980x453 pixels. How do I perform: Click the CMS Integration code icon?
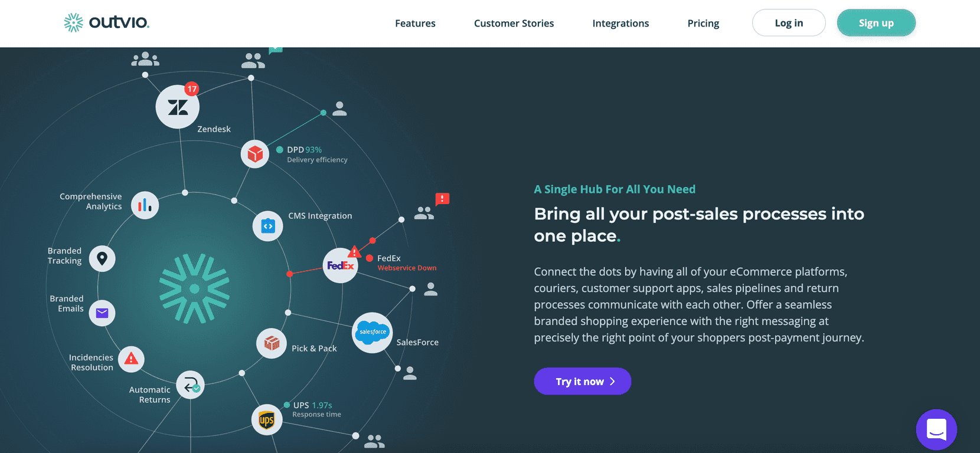[x=268, y=226]
